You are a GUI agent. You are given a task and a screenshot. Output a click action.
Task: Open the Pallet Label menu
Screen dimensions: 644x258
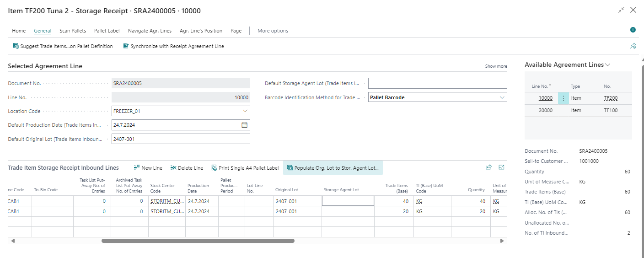(107, 31)
